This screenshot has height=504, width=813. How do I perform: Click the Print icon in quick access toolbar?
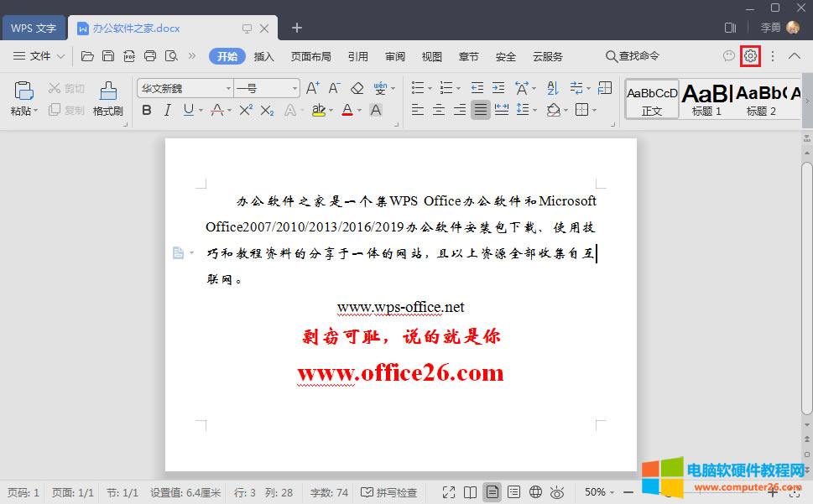[x=150, y=56]
